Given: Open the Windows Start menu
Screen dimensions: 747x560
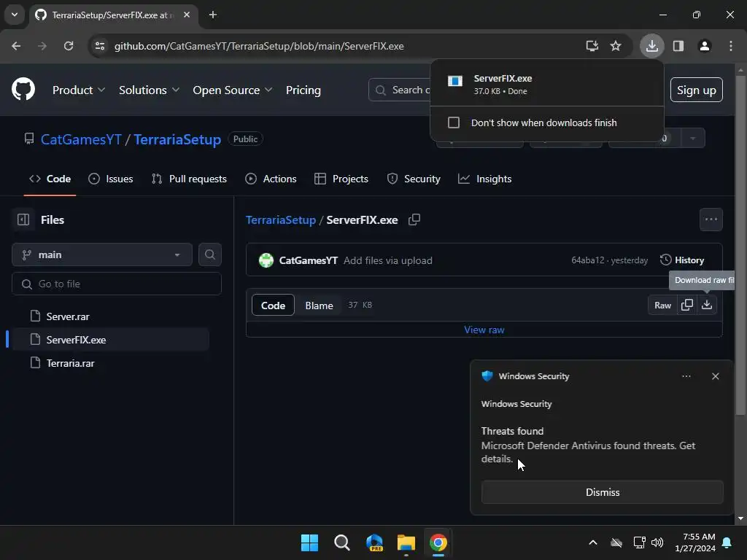Looking at the screenshot, I should [309, 542].
